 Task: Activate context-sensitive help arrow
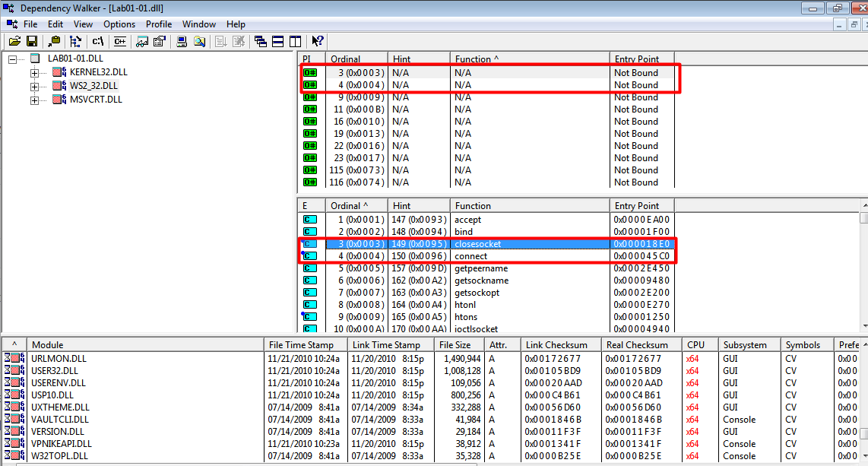point(317,41)
